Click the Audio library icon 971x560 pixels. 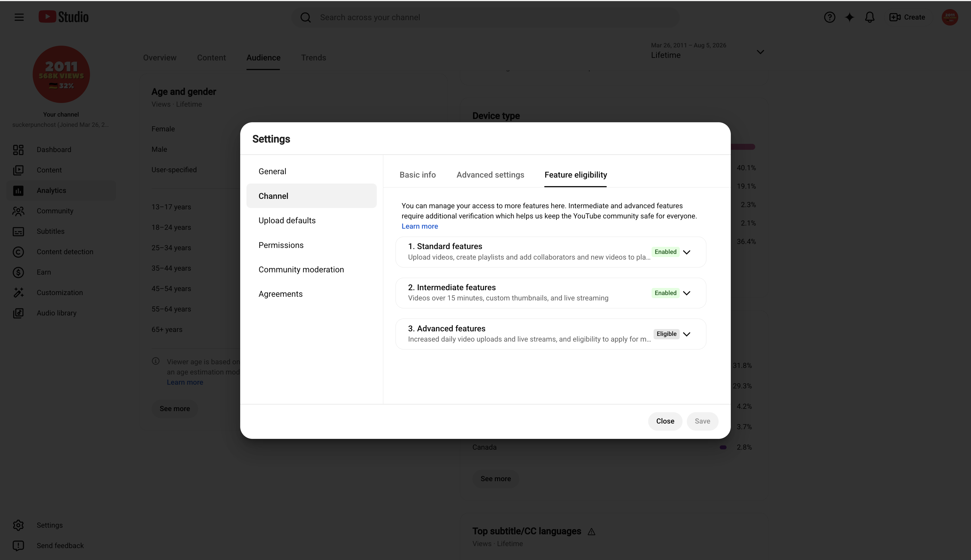[18, 313]
